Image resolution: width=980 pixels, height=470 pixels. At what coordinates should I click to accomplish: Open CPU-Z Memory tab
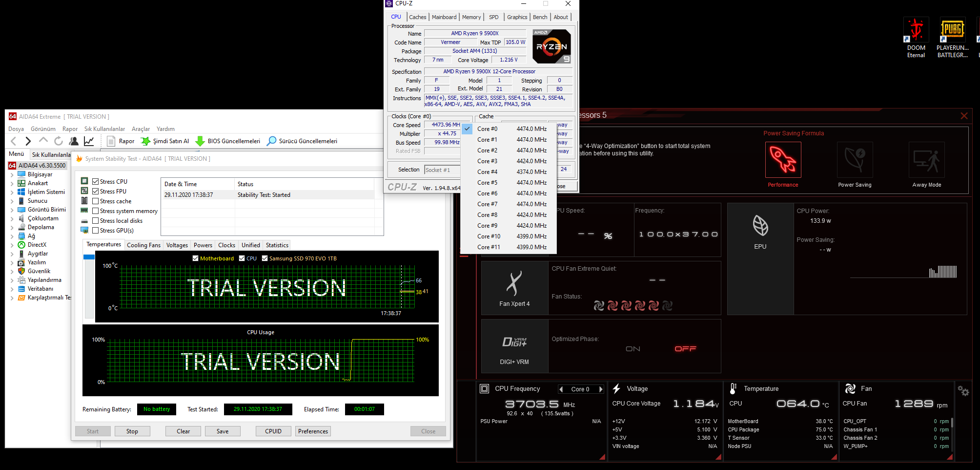coord(471,17)
